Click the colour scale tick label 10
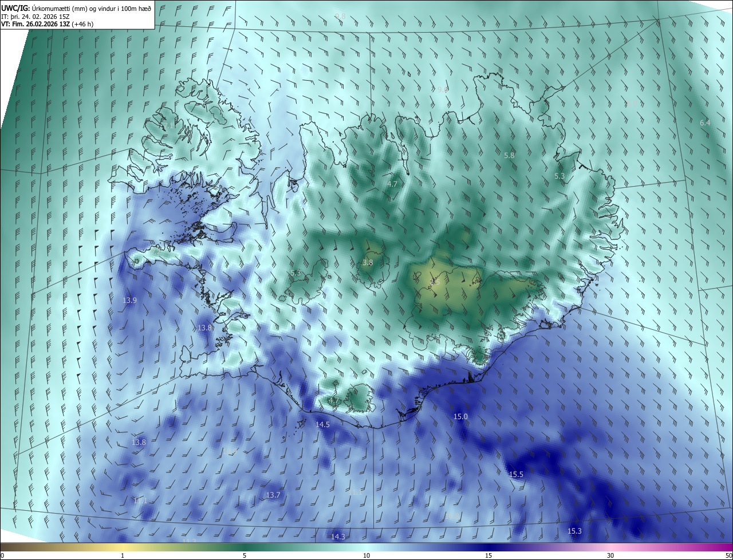 point(366,555)
